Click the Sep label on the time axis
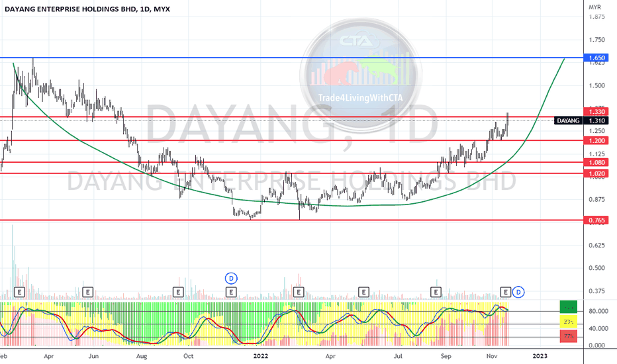 click(x=446, y=356)
